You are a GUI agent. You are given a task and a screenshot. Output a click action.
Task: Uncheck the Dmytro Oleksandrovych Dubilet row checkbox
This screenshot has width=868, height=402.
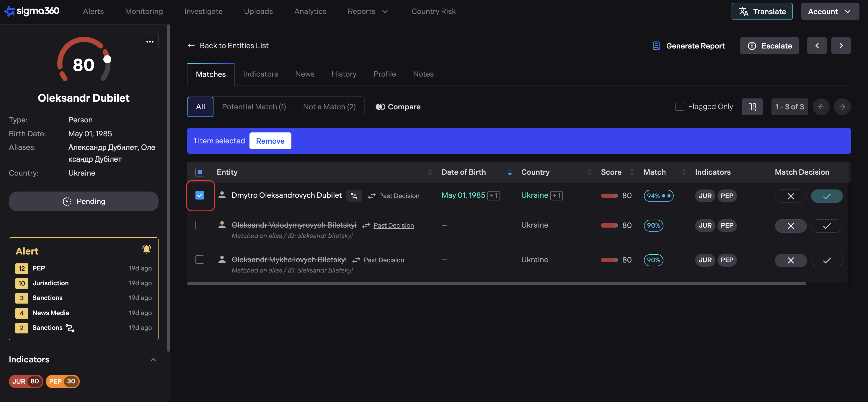click(x=200, y=195)
